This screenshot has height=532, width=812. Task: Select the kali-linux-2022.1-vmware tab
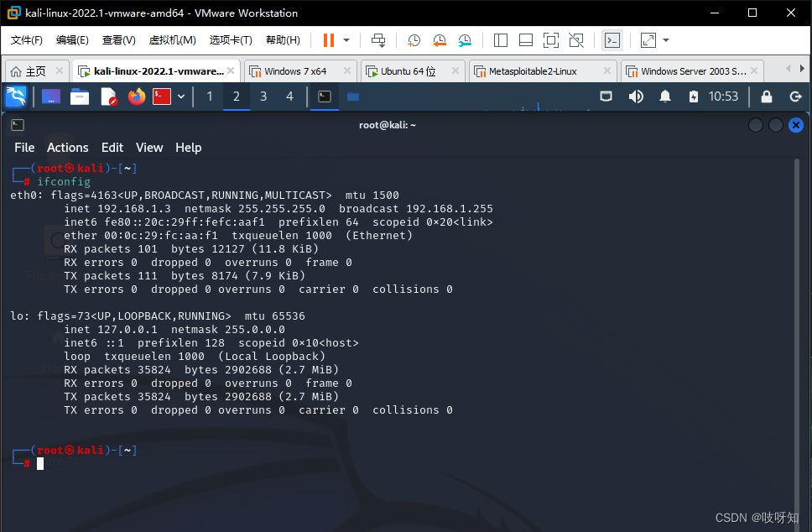coord(154,71)
